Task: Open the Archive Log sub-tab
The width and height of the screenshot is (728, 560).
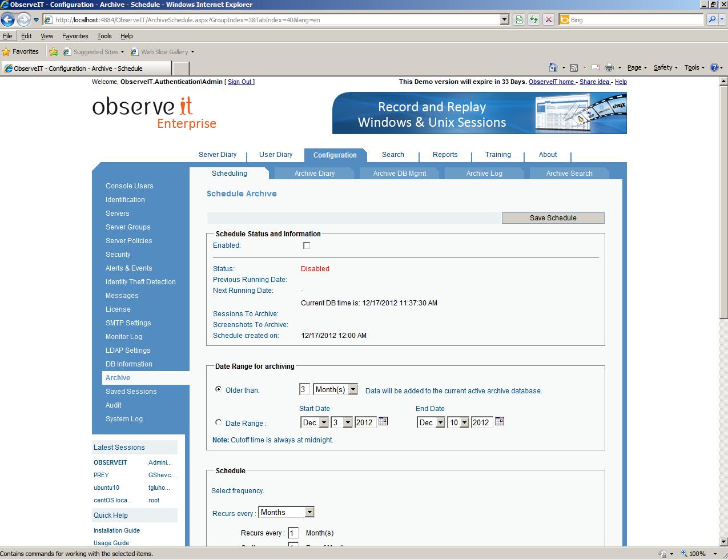Action: (484, 174)
